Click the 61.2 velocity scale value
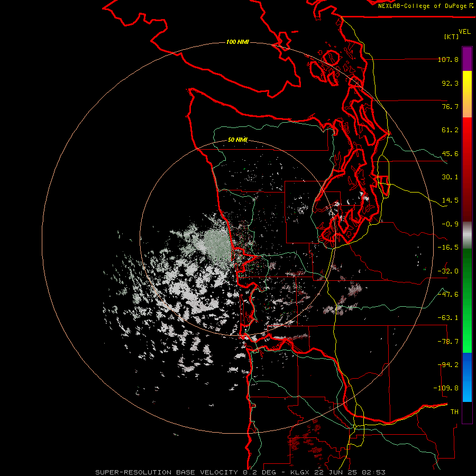The width and height of the screenshot is (476, 476). pos(450,130)
